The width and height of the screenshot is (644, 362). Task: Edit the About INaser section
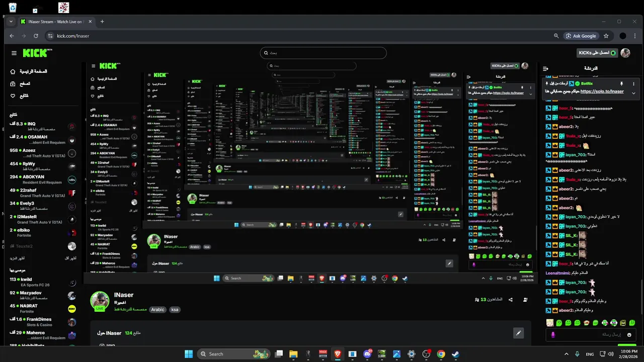click(x=518, y=333)
